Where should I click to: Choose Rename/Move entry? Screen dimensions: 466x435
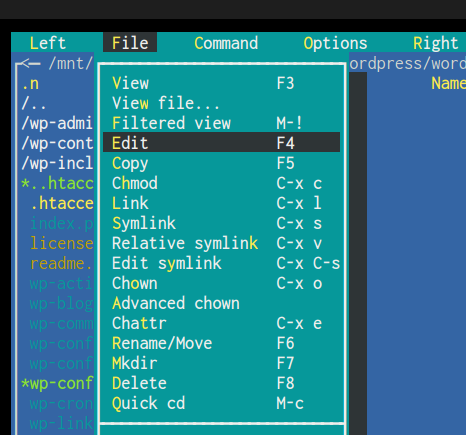point(222,343)
